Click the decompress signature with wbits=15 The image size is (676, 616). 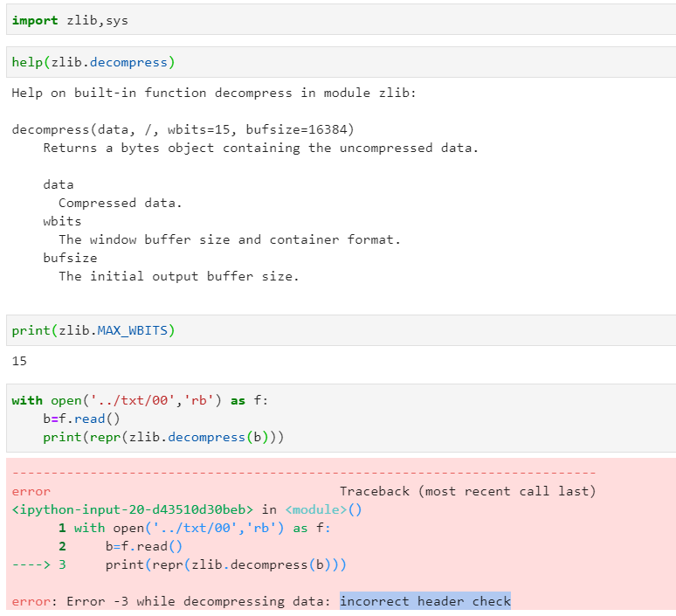tap(183, 129)
